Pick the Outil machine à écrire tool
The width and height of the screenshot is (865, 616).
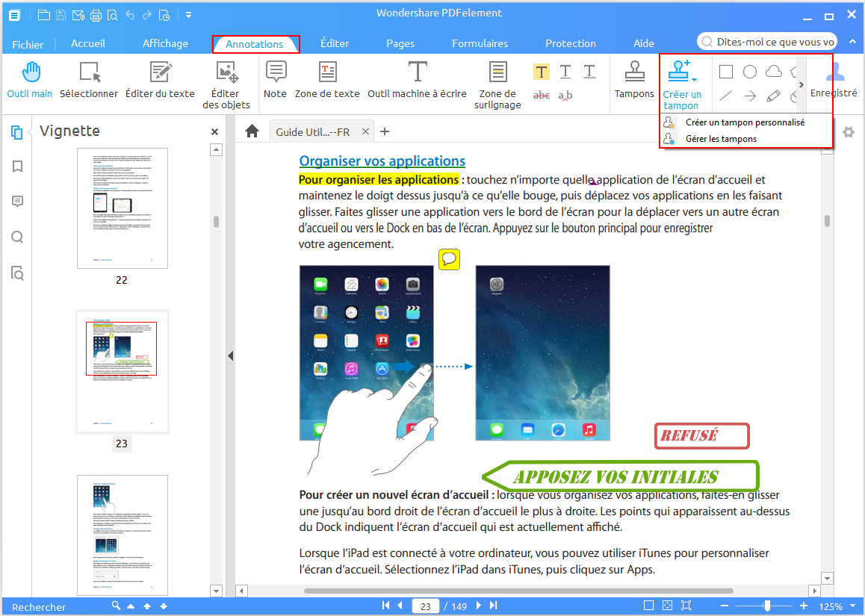coord(417,81)
